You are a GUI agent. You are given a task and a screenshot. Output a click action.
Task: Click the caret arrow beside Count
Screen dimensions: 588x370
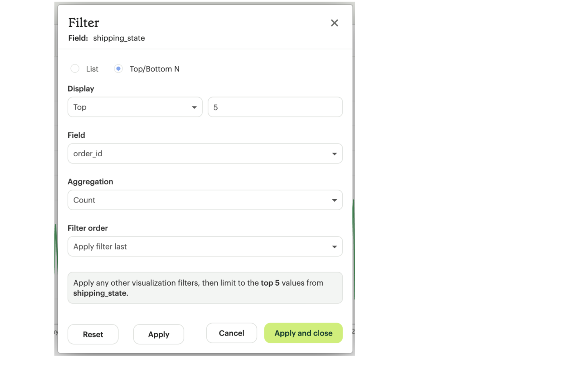334,200
